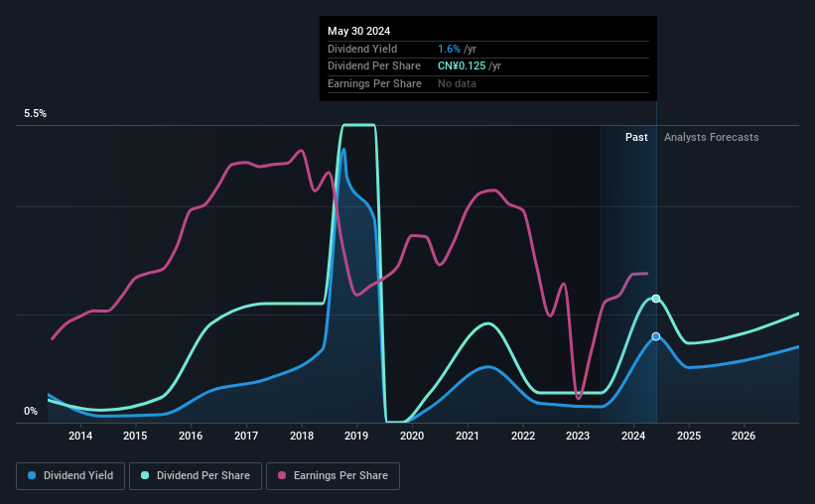Viewport: 815px width, 504px height.
Task: Toggle the Dividend Yield legend button
Action: [x=70, y=476]
